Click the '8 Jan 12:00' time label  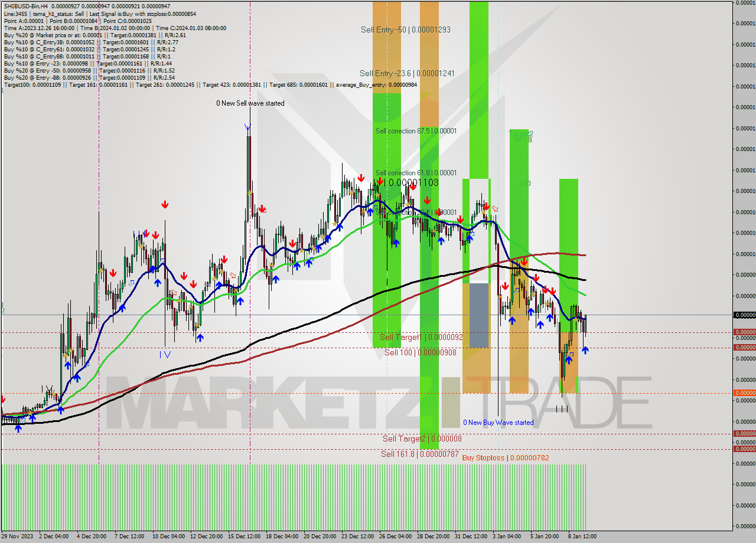click(x=582, y=537)
